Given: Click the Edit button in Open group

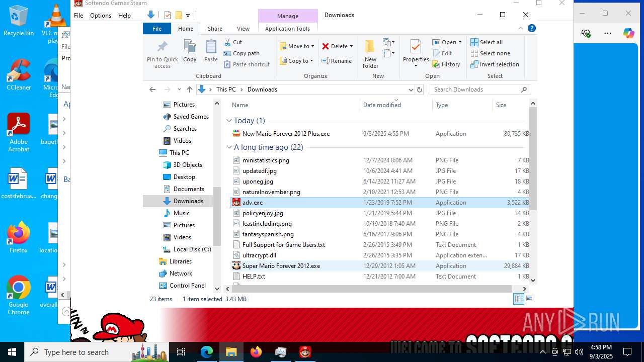Looking at the screenshot, I should (x=442, y=53).
